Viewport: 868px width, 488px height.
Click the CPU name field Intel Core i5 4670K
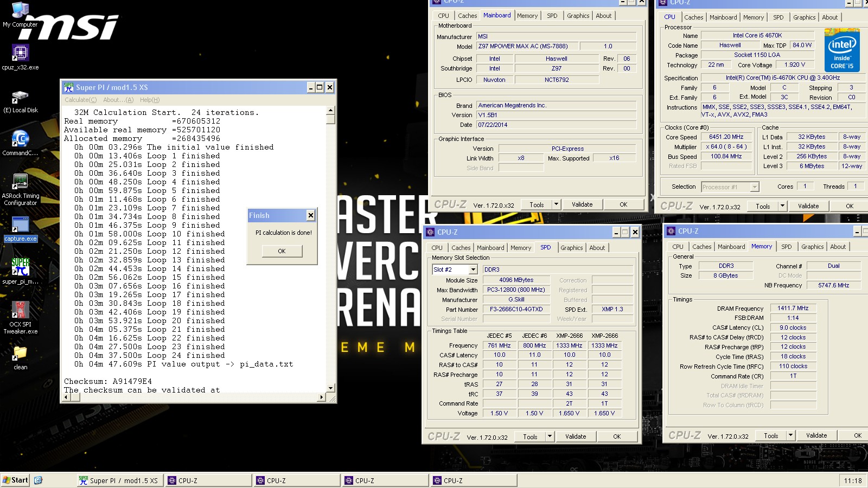(757, 35)
